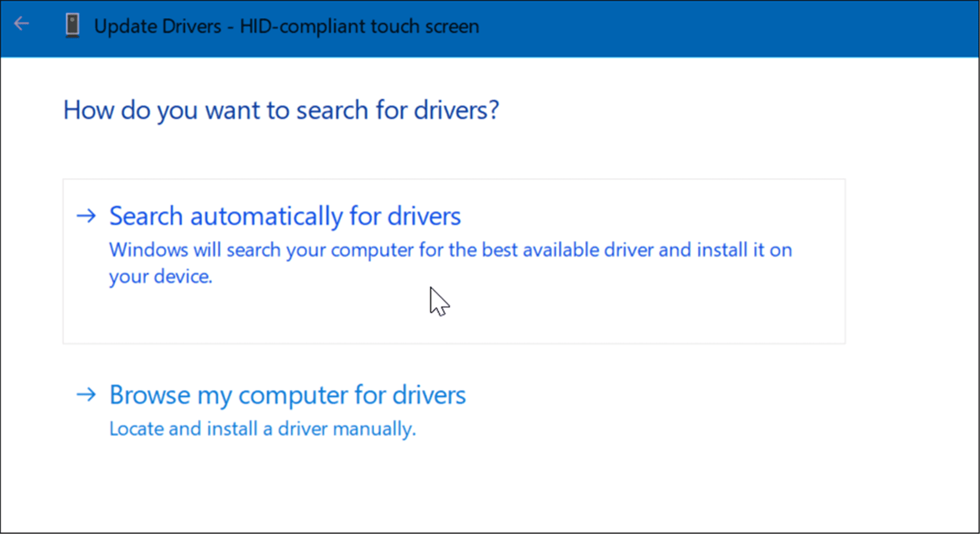This screenshot has height=534, width=980.
Task: Click the HID-compliant touch screen device icon
Action: click(72, 25)
